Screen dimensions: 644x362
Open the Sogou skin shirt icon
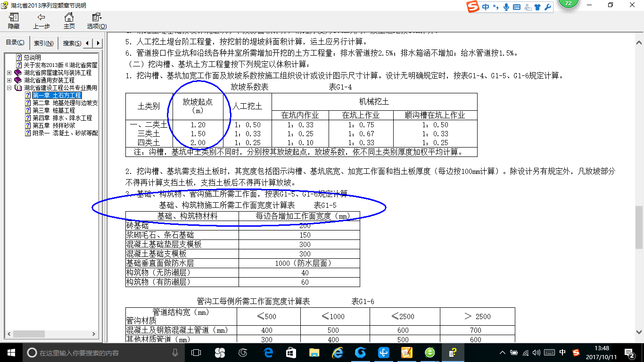[x=537, y=7]
